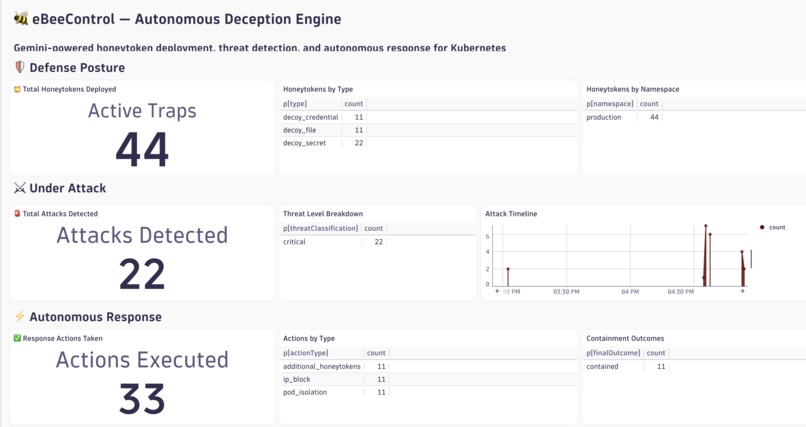Click the Under Attack section heading
806x427 pixels.
[x=68, y=188]
